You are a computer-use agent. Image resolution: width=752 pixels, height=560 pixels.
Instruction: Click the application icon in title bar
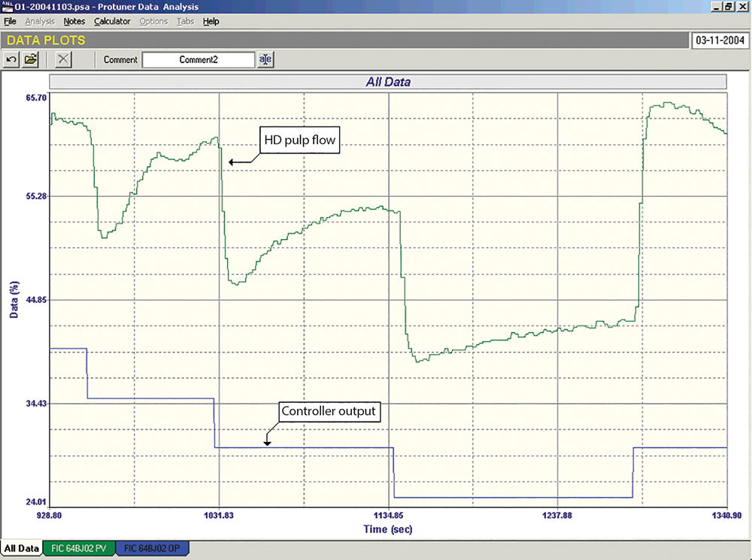point(7,6)
